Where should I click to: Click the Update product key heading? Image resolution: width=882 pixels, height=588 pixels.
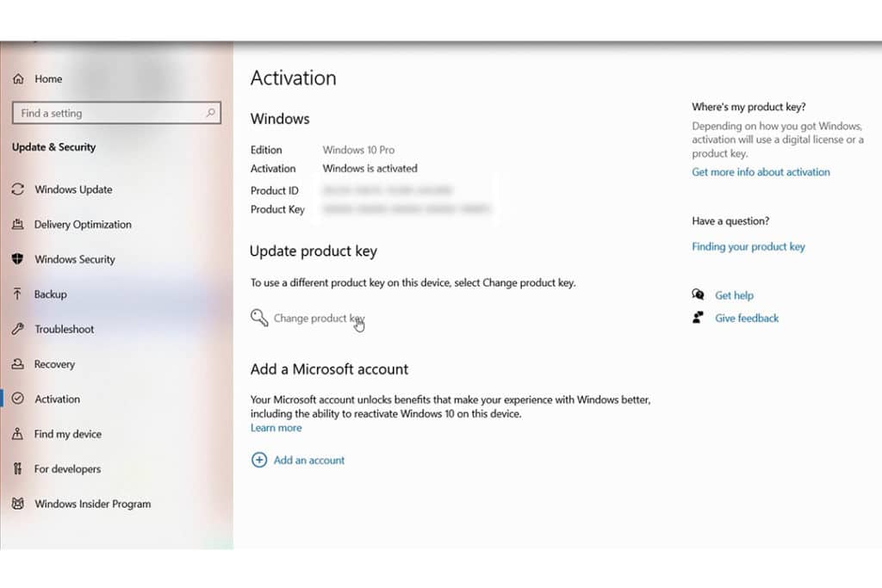click(x=314, y=251)
